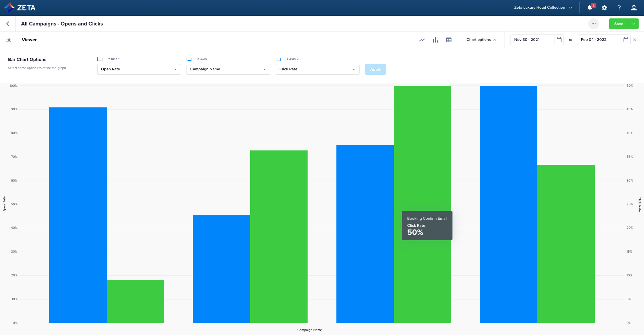Open the end date calendar picker
Screen dimensions: 644x335
(626, 40)
